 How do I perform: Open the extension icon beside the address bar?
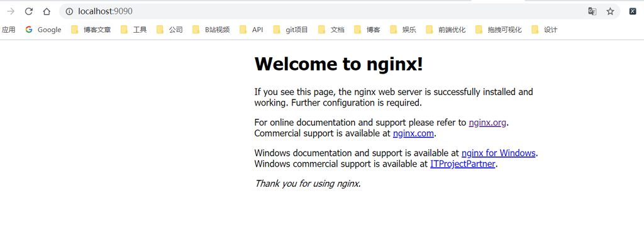633,11
